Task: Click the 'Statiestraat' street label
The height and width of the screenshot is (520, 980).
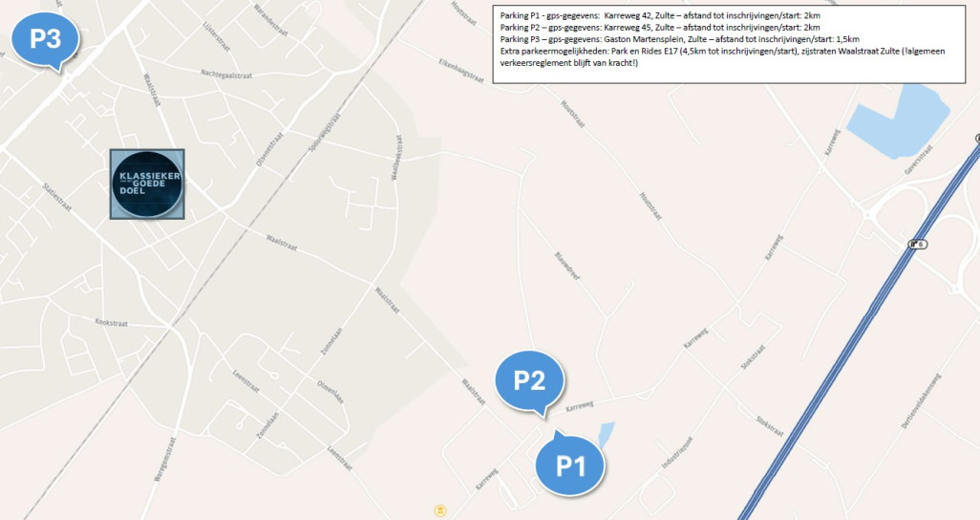Action: click(57, 197)
